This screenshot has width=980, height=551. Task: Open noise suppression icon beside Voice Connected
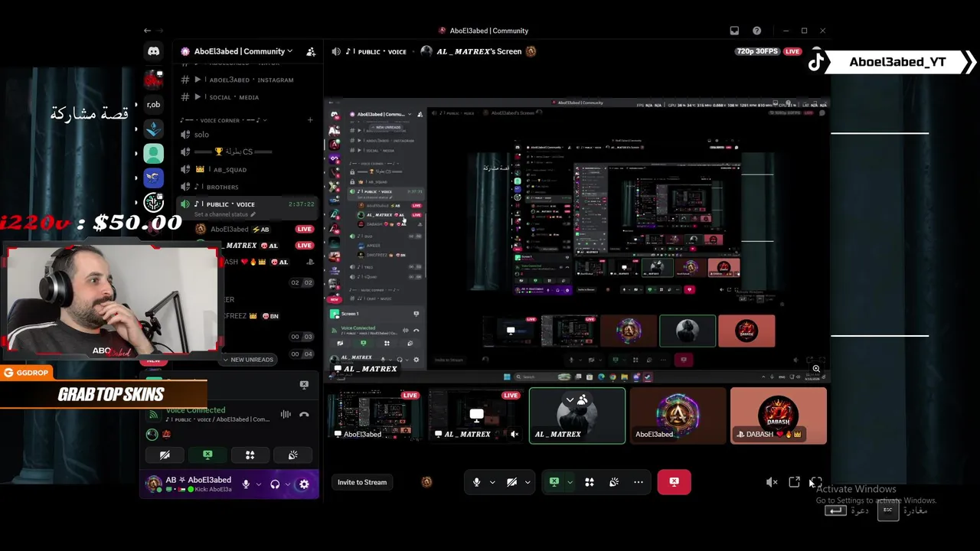[x=286, y=415]
